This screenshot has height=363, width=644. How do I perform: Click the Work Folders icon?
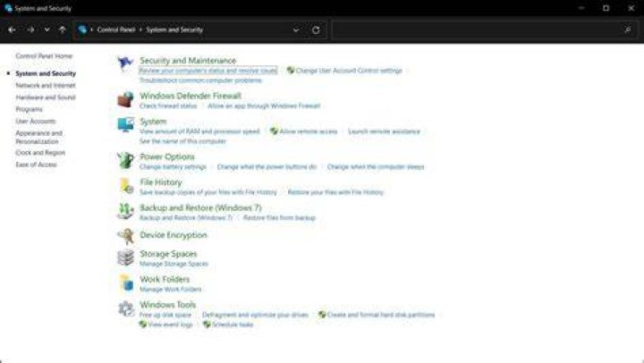125,283
